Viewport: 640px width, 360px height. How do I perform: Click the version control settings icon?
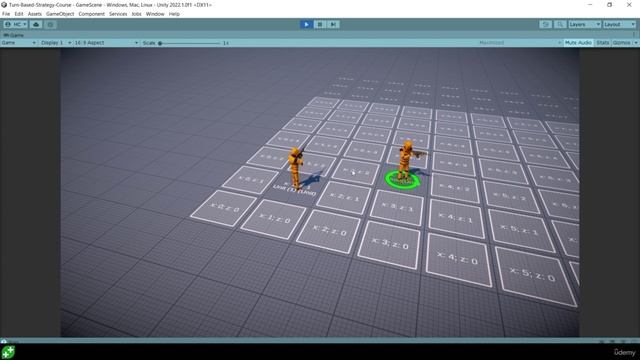tap(50, 24)
